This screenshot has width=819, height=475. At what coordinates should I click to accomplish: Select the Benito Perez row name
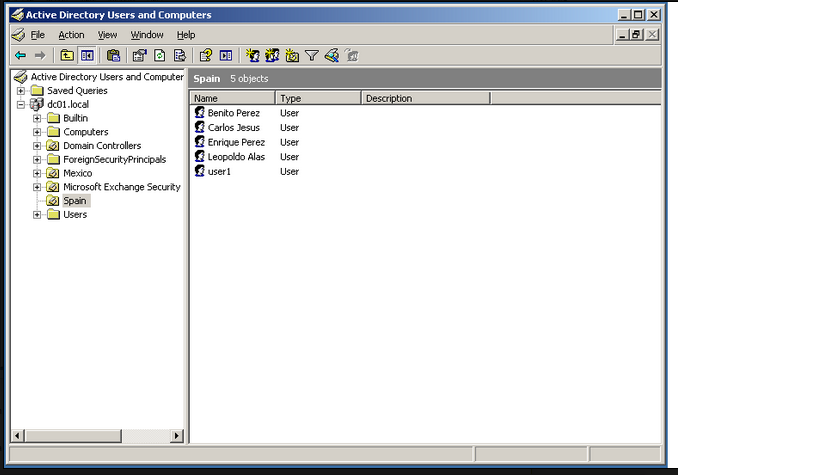pyautogui.click(x=233, y=113)
